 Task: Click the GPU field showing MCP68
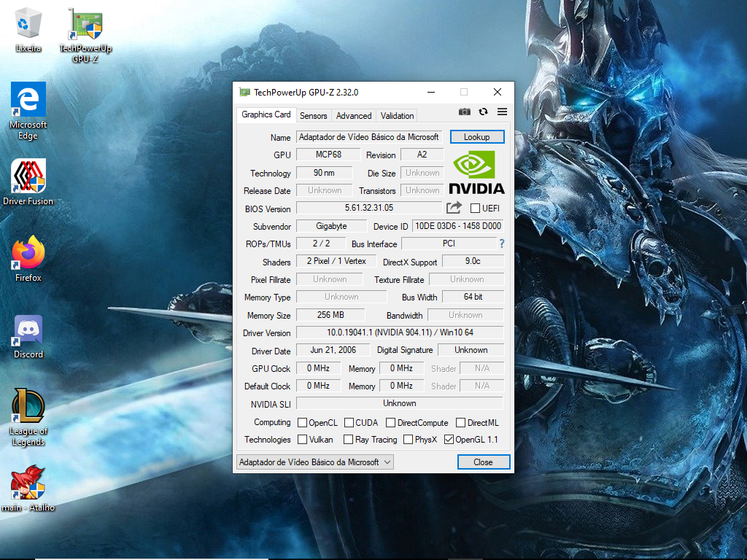[x=328, y=155]
